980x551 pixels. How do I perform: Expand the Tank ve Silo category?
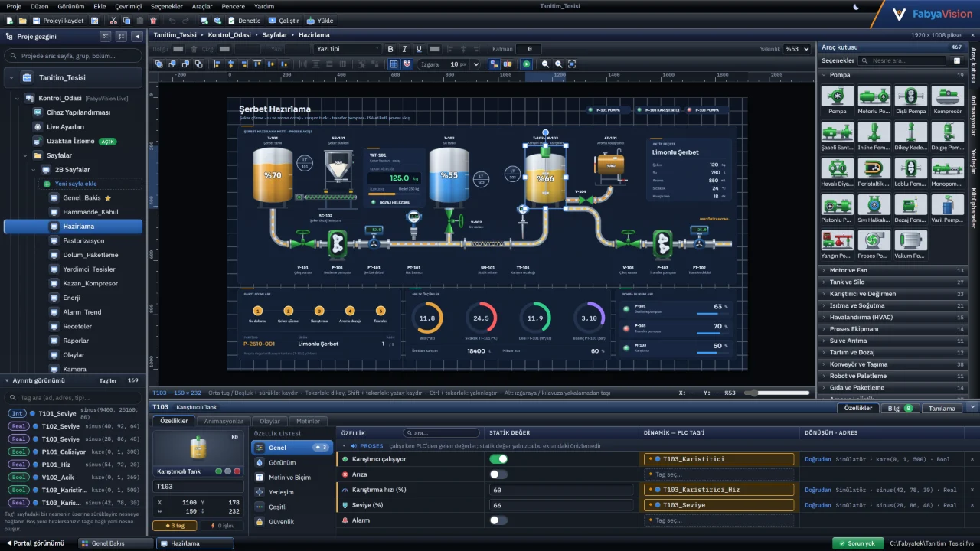point(893,282)
